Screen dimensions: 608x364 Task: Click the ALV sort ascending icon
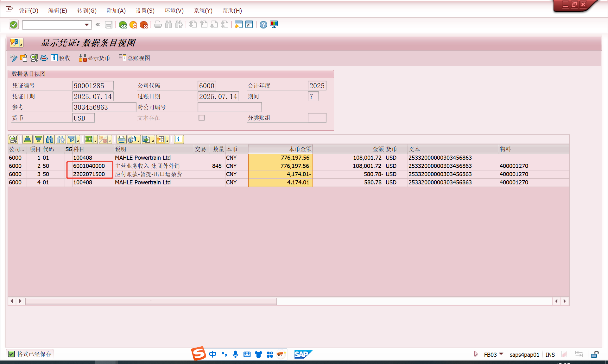pos(28,139)
